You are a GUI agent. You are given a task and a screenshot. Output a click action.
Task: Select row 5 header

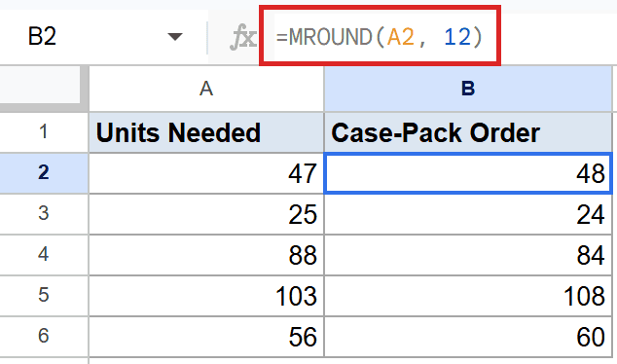(44, 296)
